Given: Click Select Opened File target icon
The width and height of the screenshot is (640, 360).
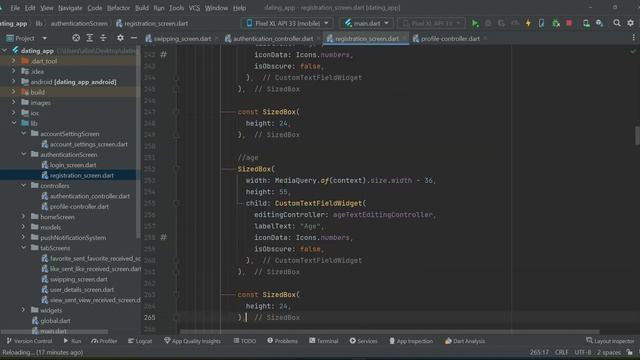Looking at the screenshot, I should click(76, 38).
